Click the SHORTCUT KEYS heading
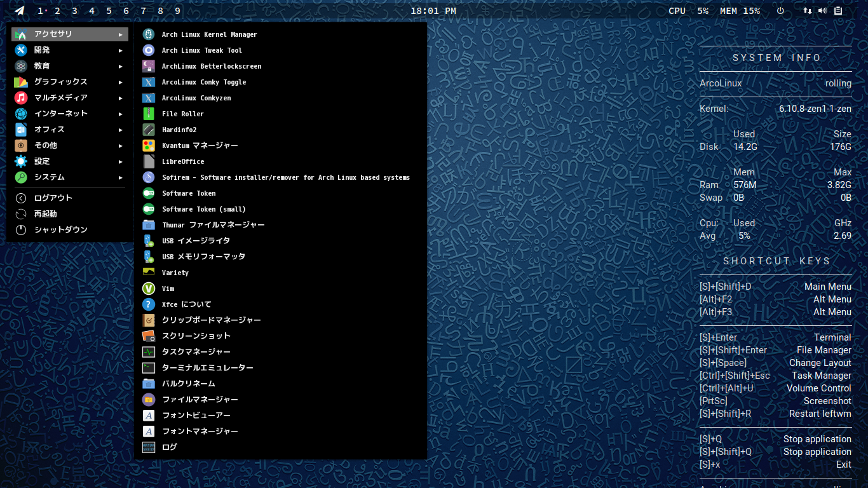The width and height of the screenshot is (868, 488). click(777, 261)
